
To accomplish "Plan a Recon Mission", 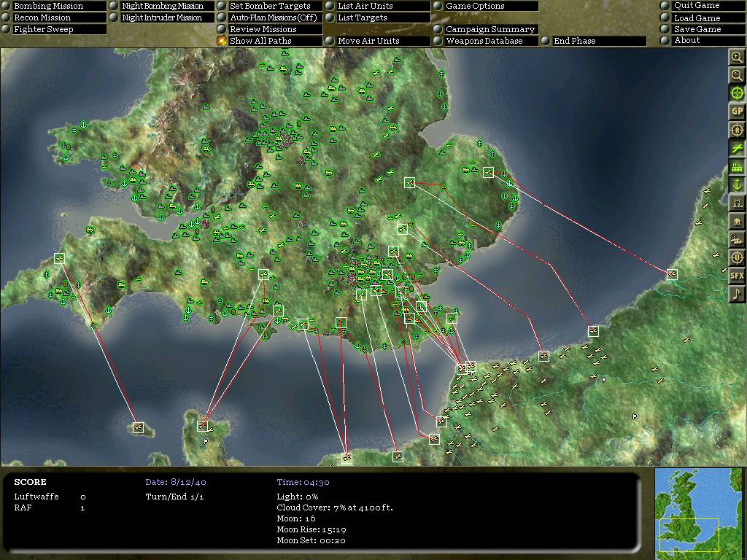I will click(x=54, y=17).
